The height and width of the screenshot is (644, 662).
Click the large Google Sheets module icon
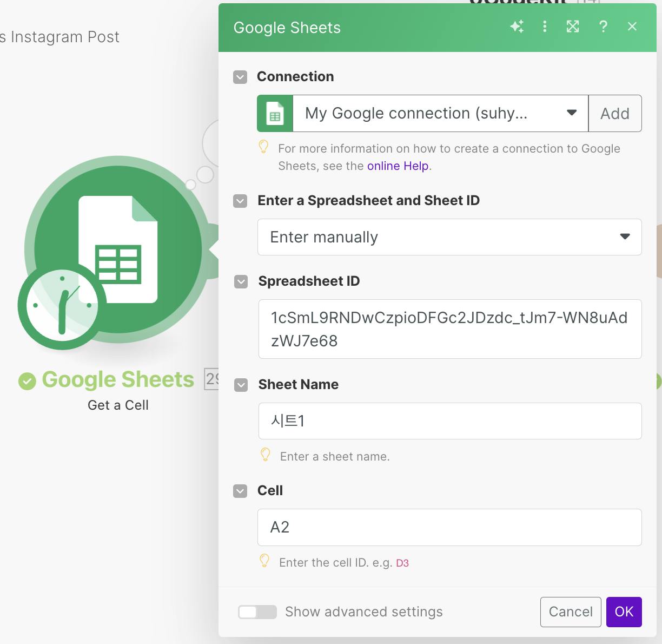pyautogui.click(x=118, y=249)
